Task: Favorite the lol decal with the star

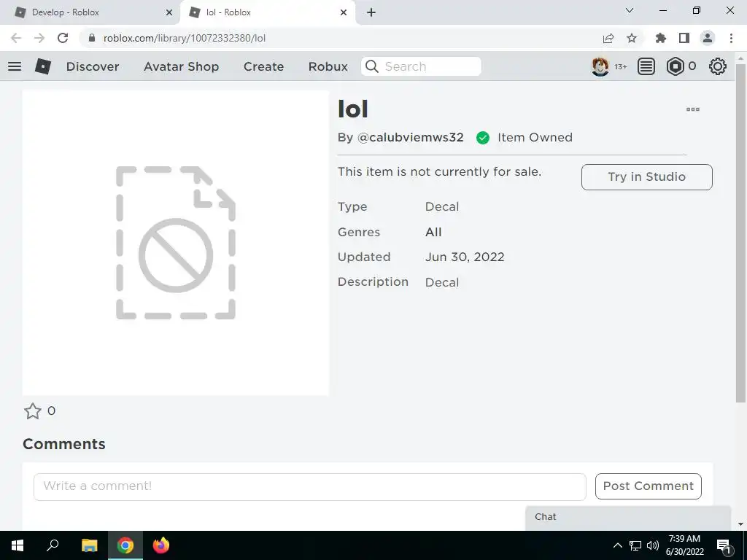Action: pos(32,411)
